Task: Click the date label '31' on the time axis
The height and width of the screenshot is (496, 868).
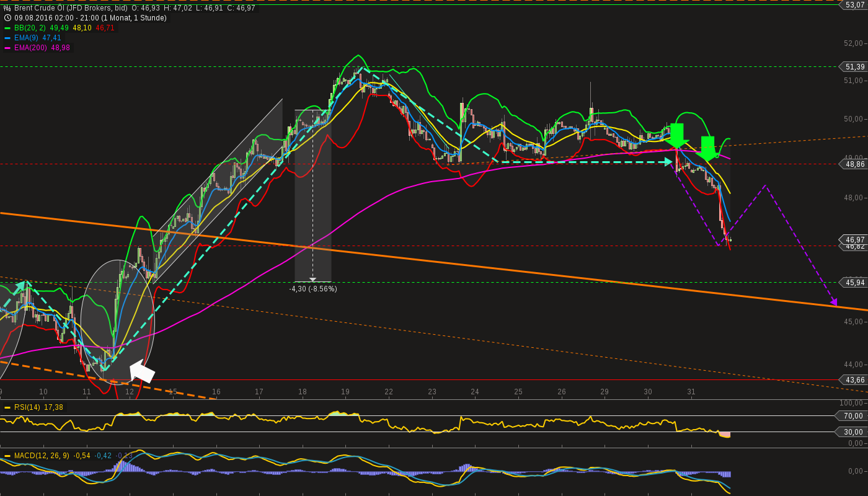Action: (x=691, y=392)
